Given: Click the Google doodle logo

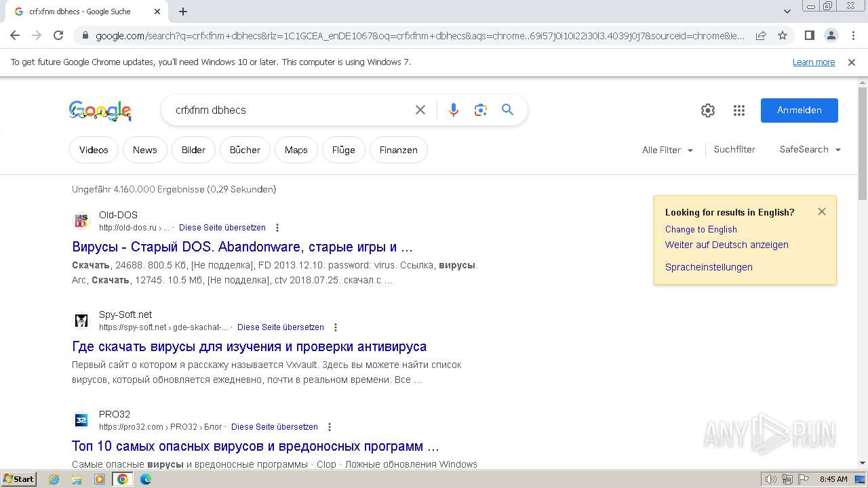Looking at the screenshot, I should pyautogui.click(x=100, y=110).
